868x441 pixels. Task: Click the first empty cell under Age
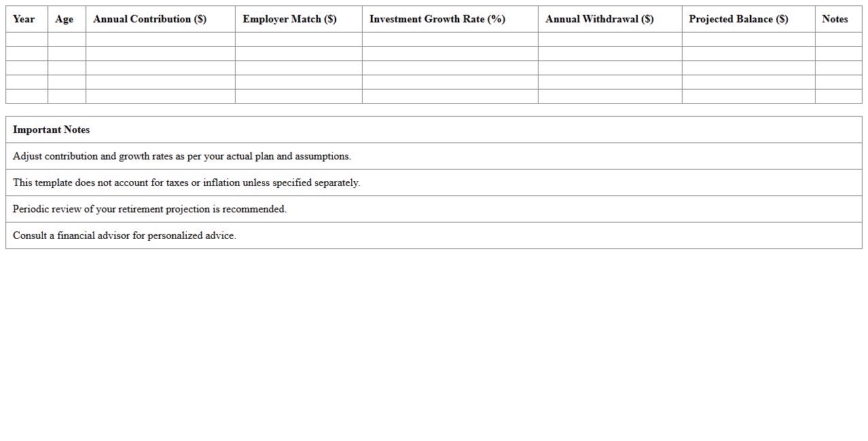point(67,39)
